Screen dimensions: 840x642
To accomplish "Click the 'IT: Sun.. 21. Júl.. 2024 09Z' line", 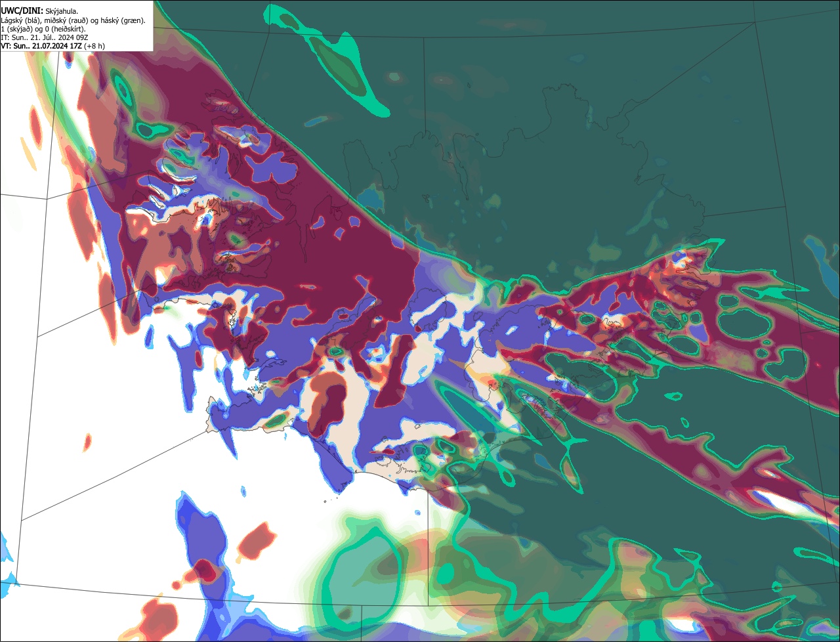I will (45, 37).
